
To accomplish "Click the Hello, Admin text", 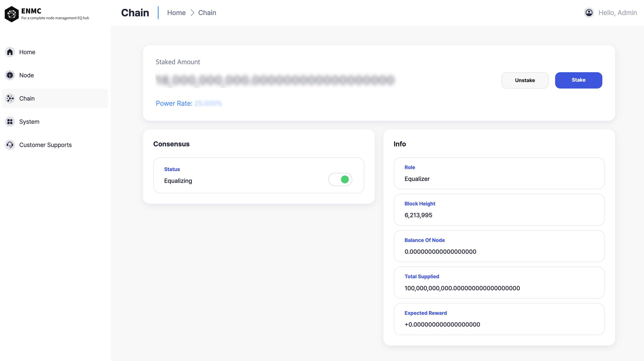I will [x=618, y=13].
